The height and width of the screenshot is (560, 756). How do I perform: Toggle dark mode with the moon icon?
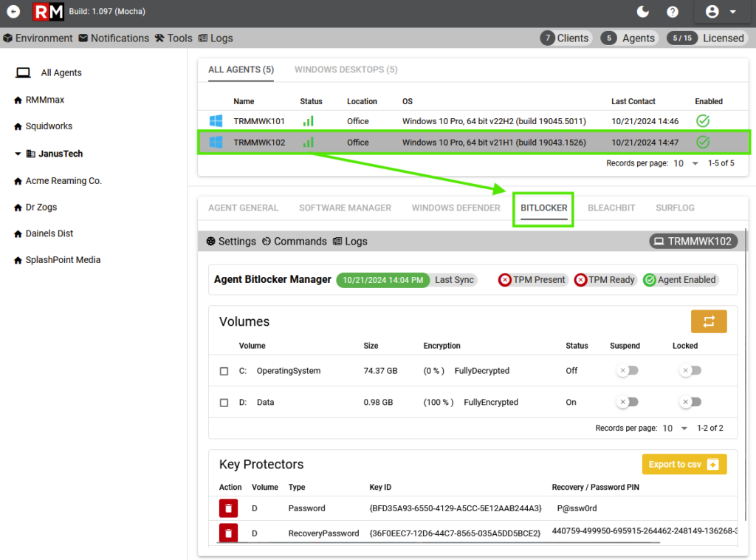coord(642,12)
